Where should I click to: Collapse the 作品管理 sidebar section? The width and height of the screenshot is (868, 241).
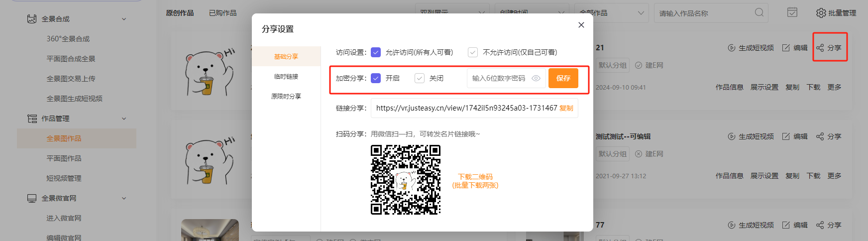pos(124,119)
